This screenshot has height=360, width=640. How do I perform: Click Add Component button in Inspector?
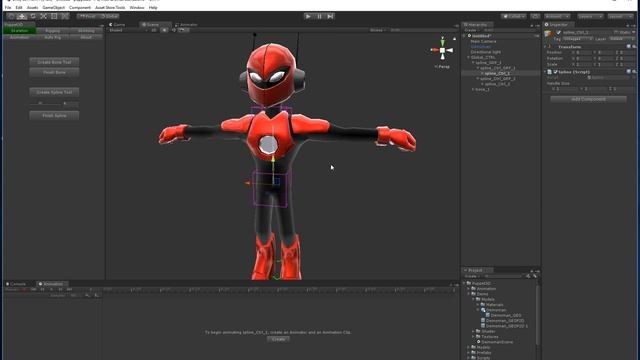pyautogui.click(x=588, y=99)
